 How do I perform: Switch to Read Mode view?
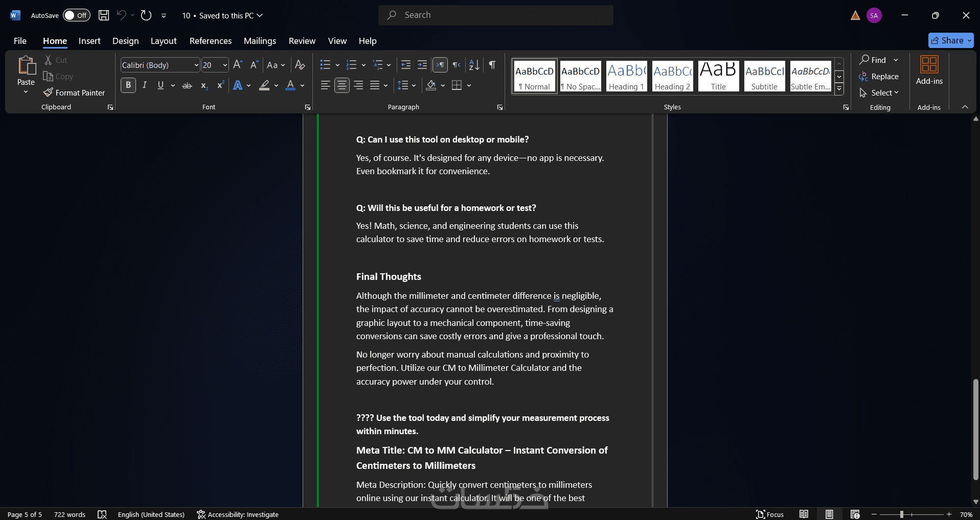pos(804,514)
